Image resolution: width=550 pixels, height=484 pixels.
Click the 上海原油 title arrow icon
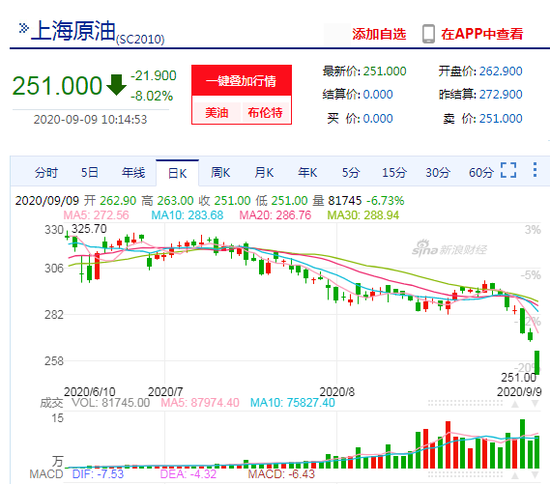(24, 28)
